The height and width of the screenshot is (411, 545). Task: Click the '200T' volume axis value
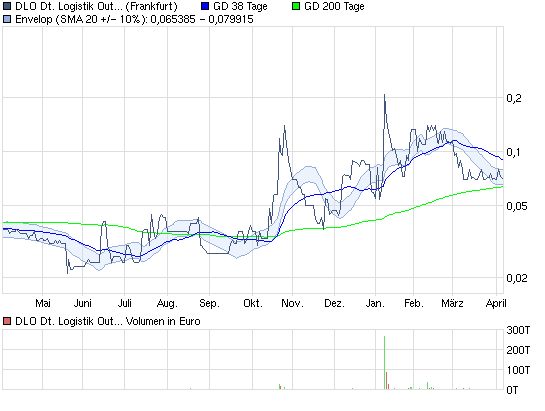pos(518,349)
